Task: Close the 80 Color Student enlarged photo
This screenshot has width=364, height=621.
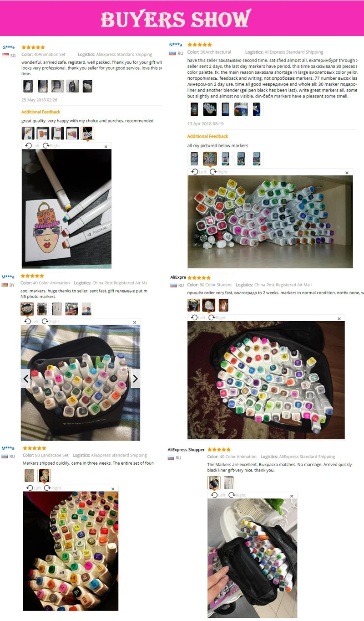Action: click(x=339, y=318)
